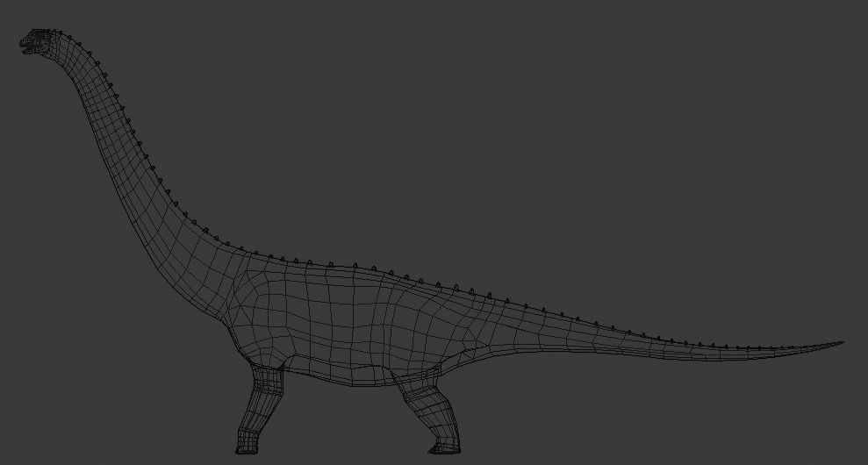Click the dinosaur's front leg mesh
The height and width of the screenshot is (465, 868).
260,409
